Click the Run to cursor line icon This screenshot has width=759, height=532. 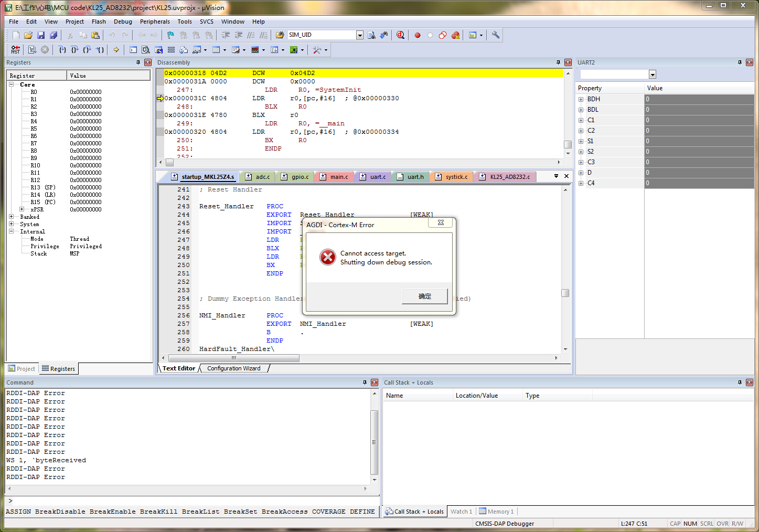click(100, 50)
